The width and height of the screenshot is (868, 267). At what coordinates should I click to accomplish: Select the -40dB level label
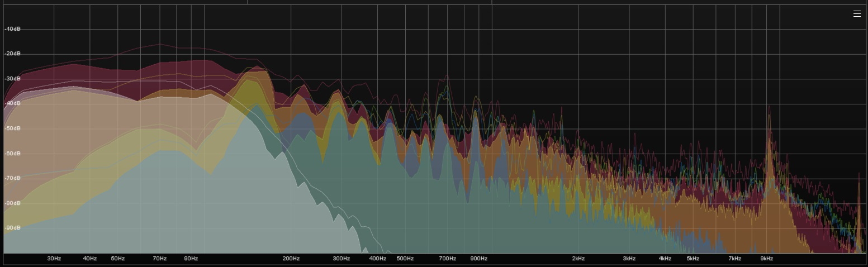[12, 103]
